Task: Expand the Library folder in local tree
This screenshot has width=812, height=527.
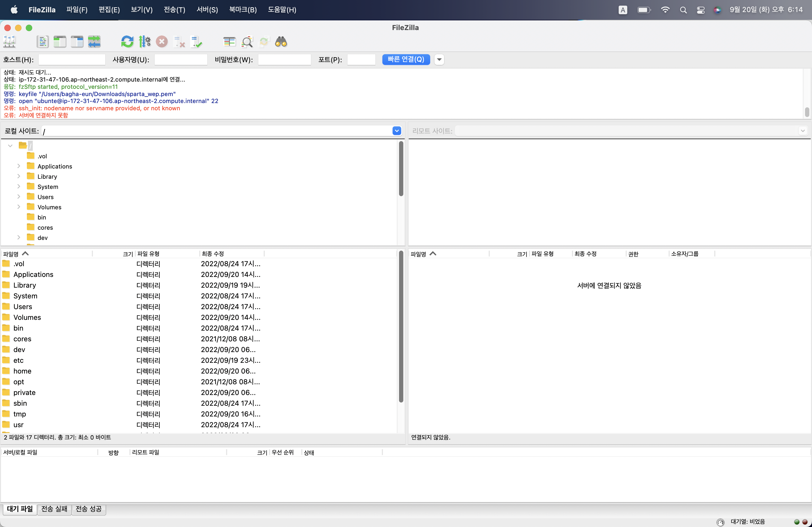Action: [19, 176]
